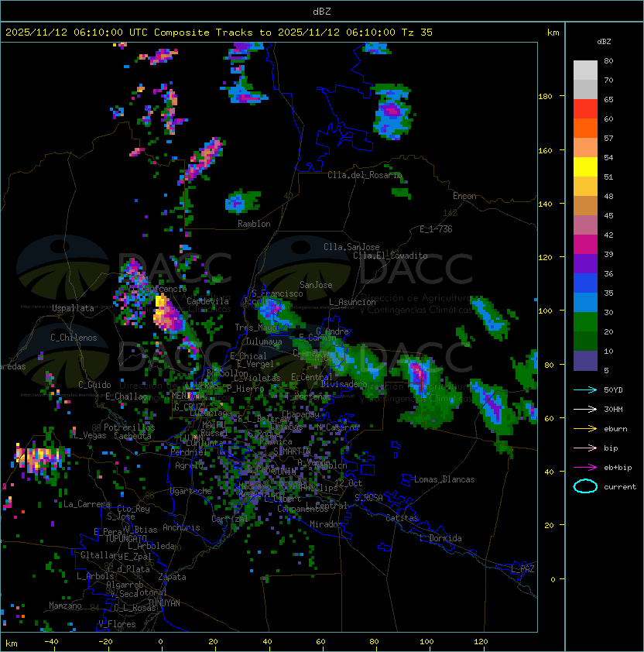Click the cyan 'current' ellipse symbol
The image size is (644, 652).
pos(585,486)
